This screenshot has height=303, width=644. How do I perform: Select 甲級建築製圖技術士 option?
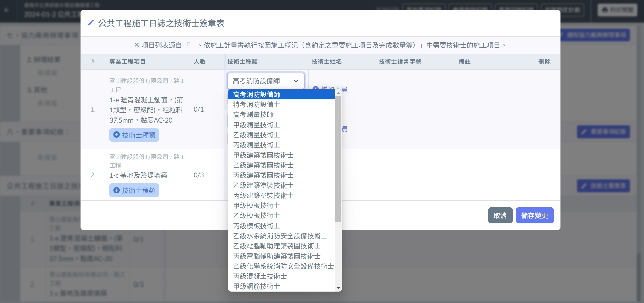pyautogui.click(x=263, y=155)
